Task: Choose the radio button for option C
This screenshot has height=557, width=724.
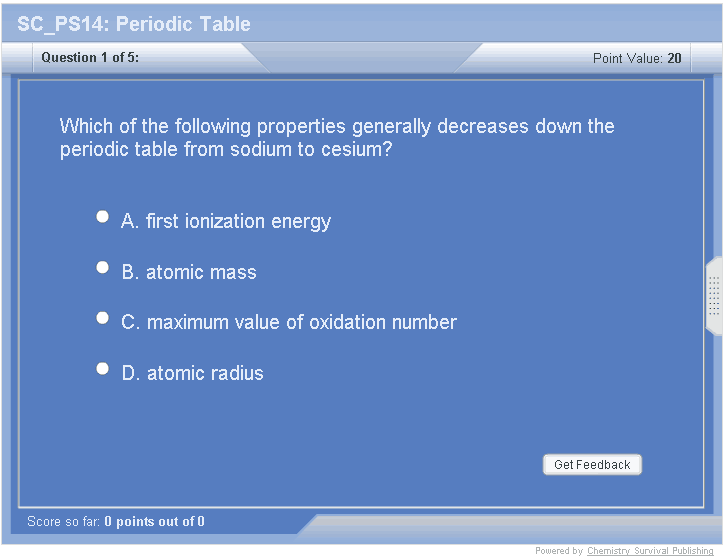Action: point(102,318)
